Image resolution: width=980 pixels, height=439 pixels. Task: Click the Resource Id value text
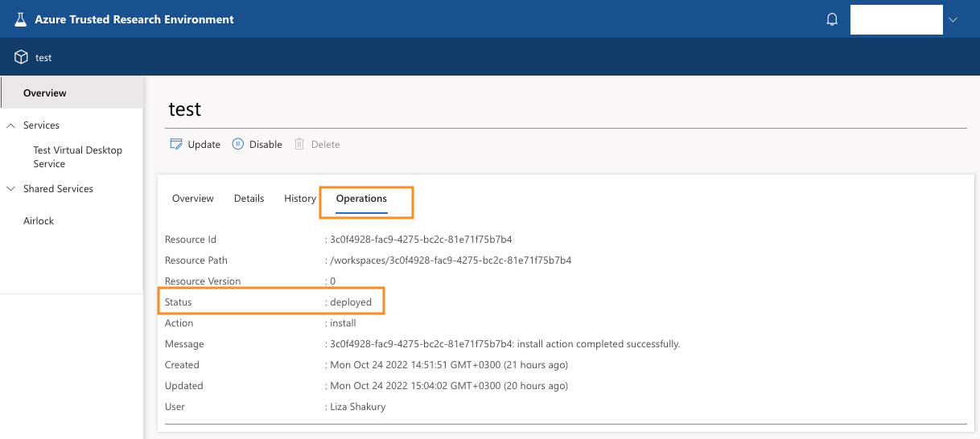point(421,240)
